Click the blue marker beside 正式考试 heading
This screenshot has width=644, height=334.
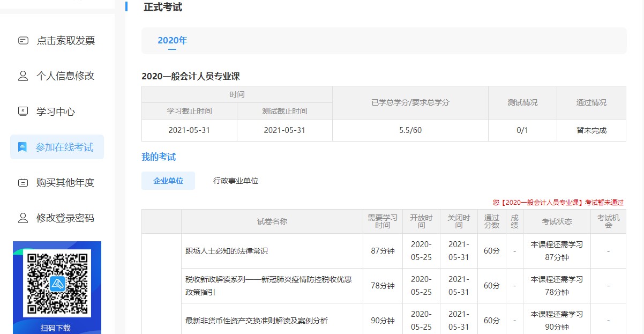tap(126, 7)
